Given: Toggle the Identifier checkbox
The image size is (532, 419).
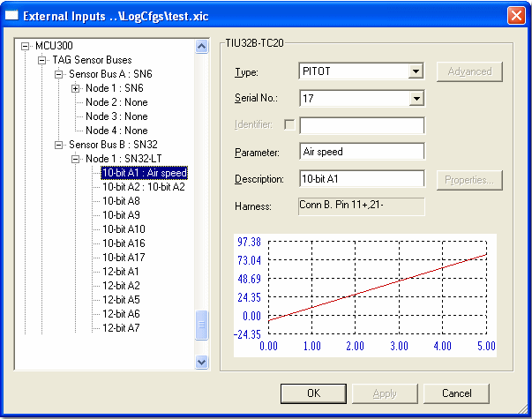Looking at the screenshot, I should pos(288,124).
